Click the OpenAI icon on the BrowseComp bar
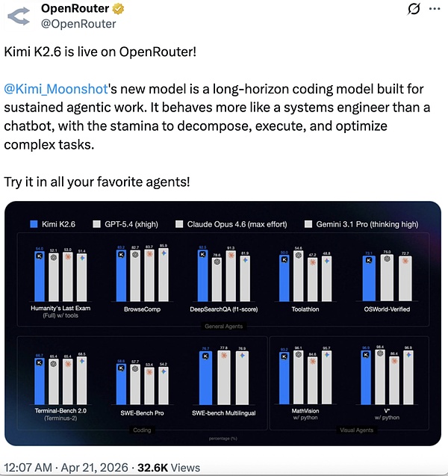This screenshot has height=476, width=448. [x=134, y=254]
